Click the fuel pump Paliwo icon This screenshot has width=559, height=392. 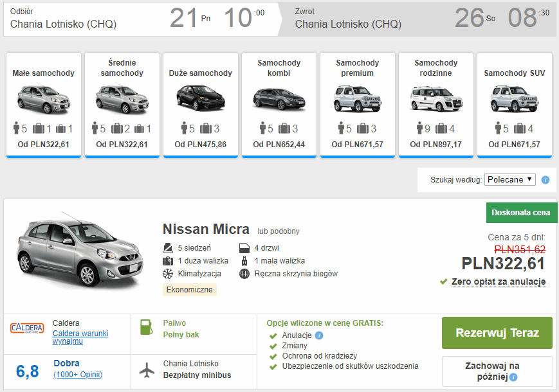coord(147,328)
